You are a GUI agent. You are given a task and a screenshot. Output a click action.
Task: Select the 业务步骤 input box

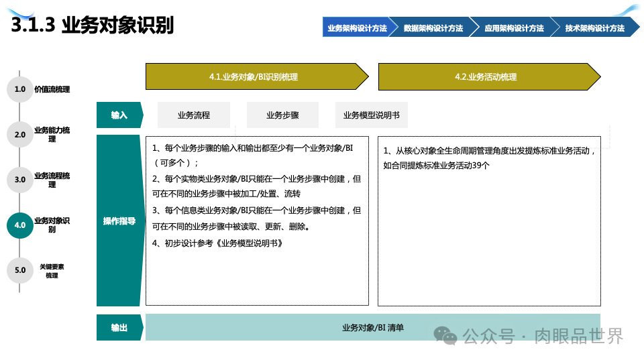[x=282, y=115]
